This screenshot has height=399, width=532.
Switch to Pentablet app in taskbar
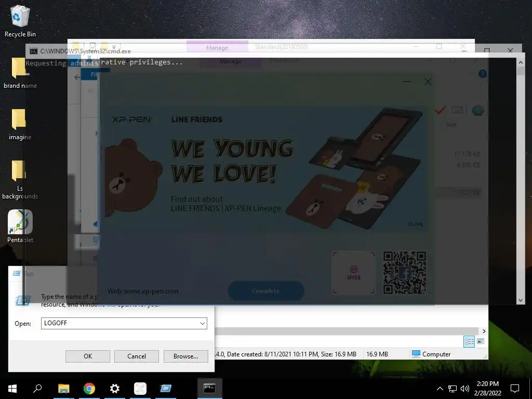coord(140,388)
